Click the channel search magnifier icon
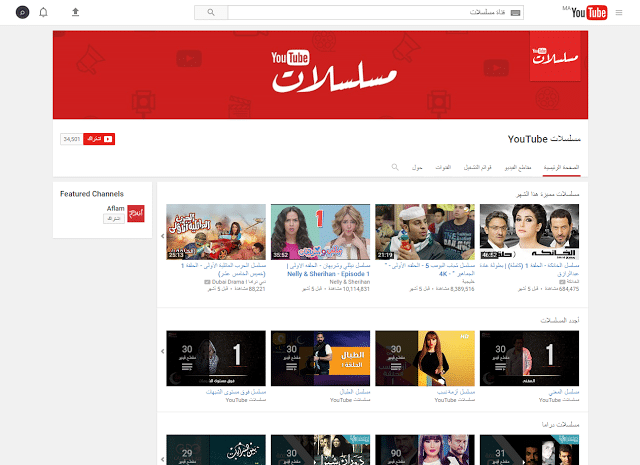 (395, 167)
